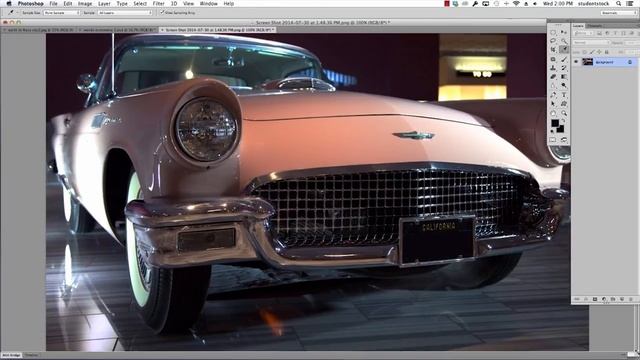Switch to the first document tab

39,30
